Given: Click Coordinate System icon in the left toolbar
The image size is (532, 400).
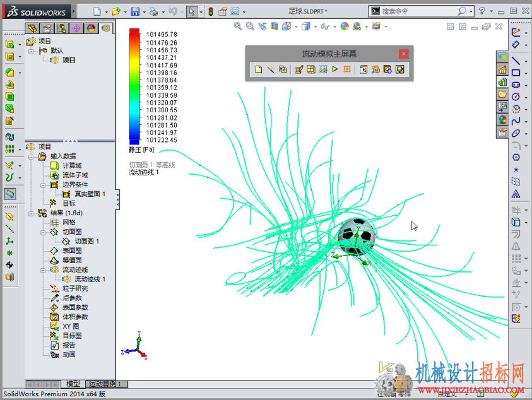Looking at the screenshot, I should 9,241.
